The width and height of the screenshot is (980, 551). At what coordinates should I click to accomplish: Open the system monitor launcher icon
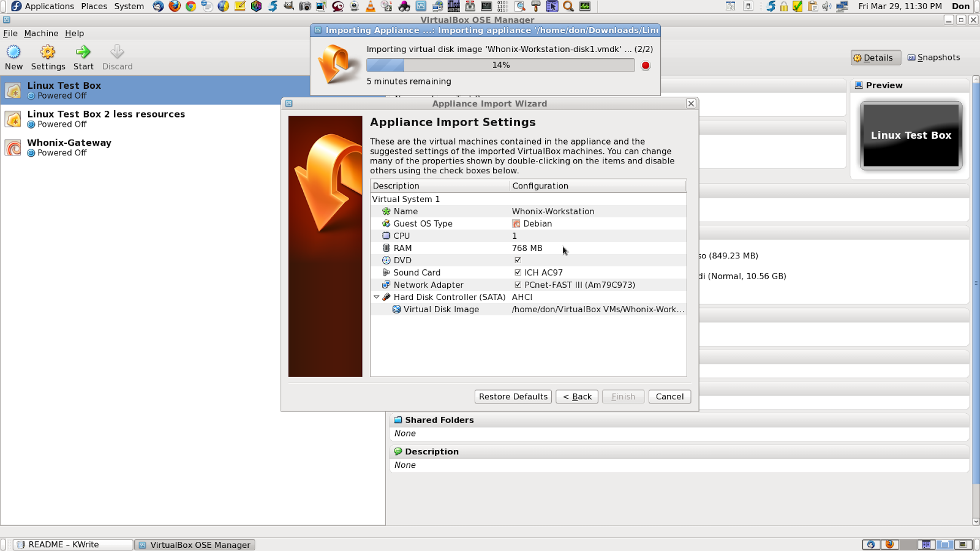pos(585,6)
